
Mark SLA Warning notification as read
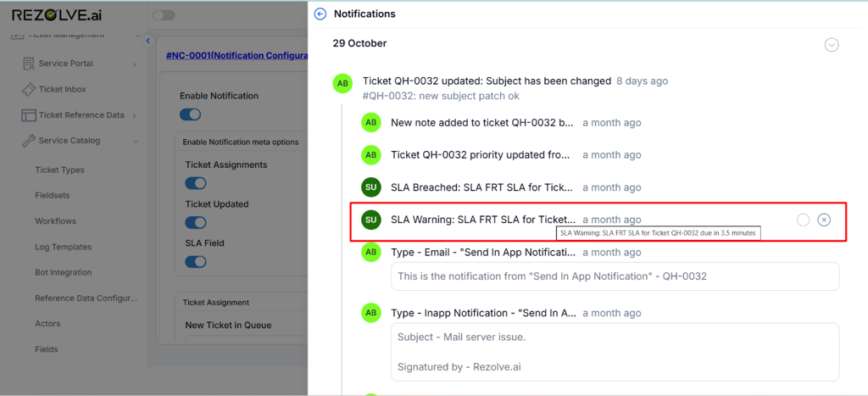[803, 220]
